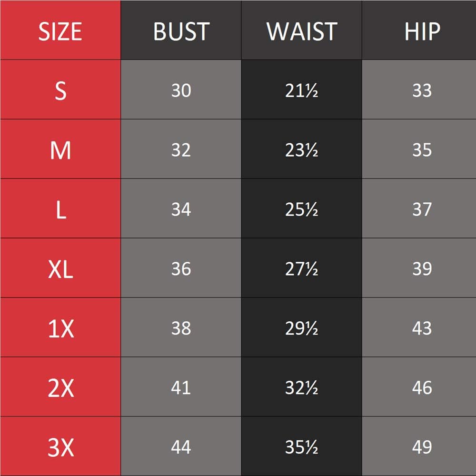Click the HIP column header
This screenshot has width=476, height=476.
coord(422,31)
